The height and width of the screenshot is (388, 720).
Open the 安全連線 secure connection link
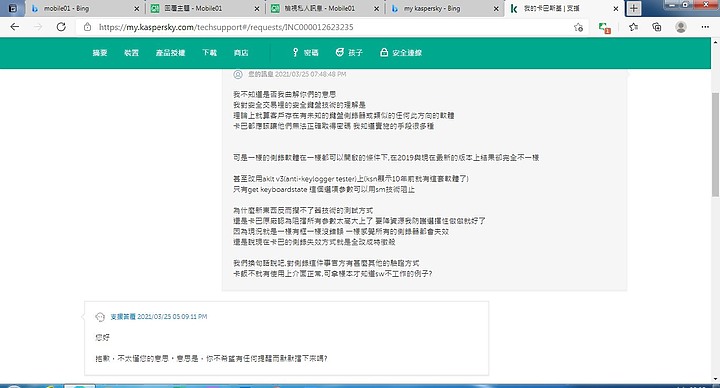(x=401, y=53)
